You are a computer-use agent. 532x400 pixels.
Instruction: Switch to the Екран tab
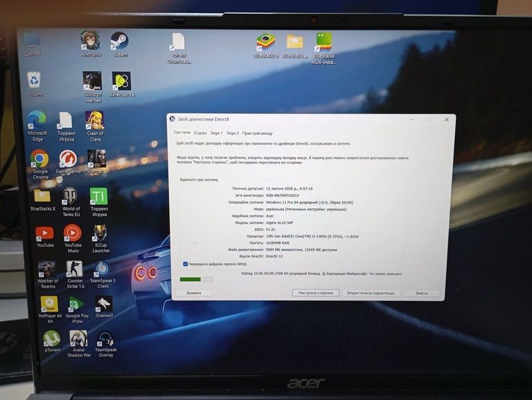200,133
